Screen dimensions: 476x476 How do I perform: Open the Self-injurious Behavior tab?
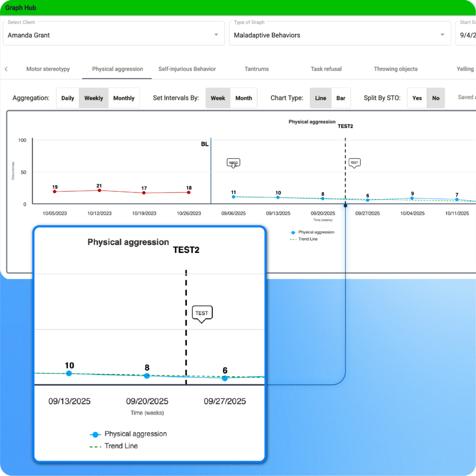pos(187,69)
